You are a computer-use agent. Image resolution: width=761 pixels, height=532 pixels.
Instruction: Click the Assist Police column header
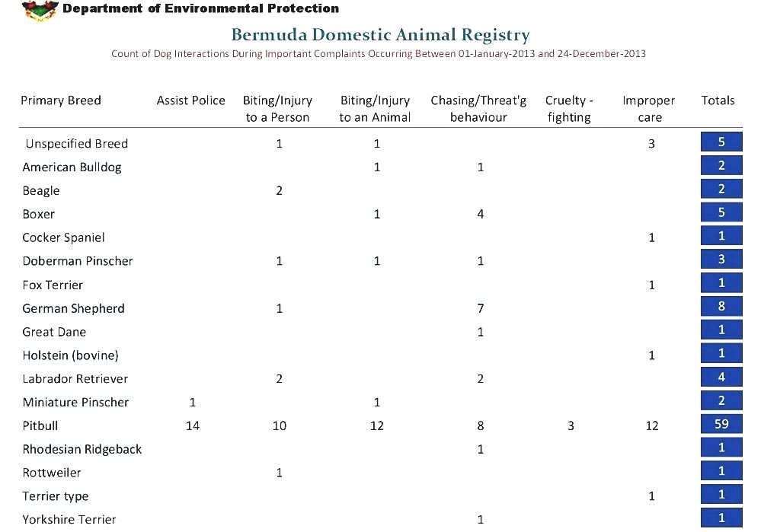click(191, 100)
